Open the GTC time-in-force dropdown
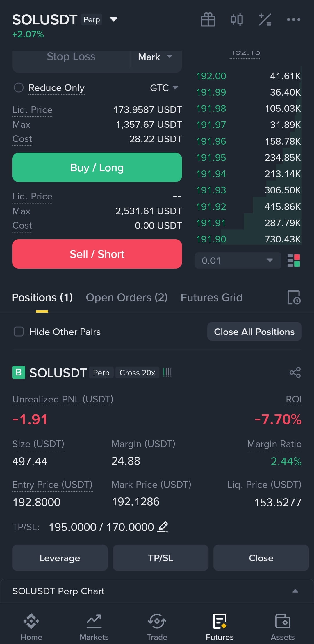 pyautogui.click(x=164, y=88)
